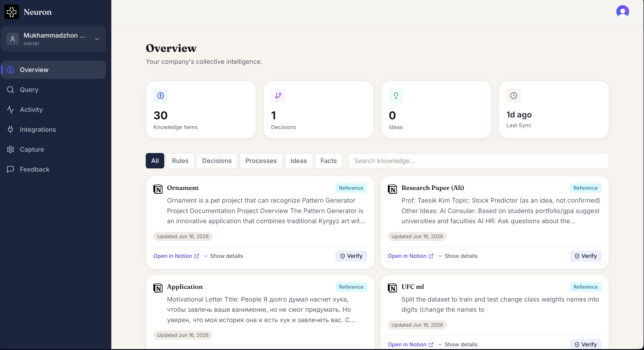
Task: Click the Feedback speech bubble icon
Action: click(x=10, y=169)
